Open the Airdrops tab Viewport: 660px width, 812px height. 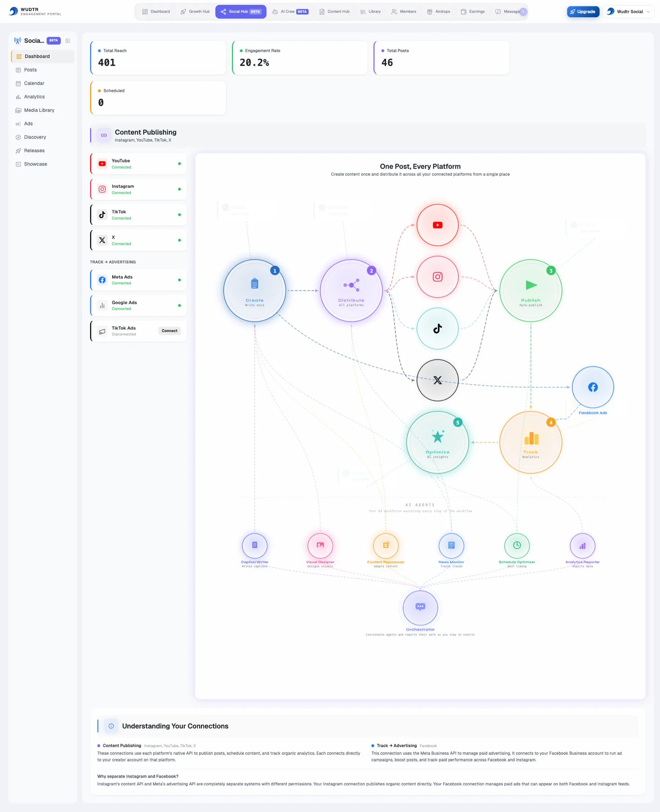point(439,12)
